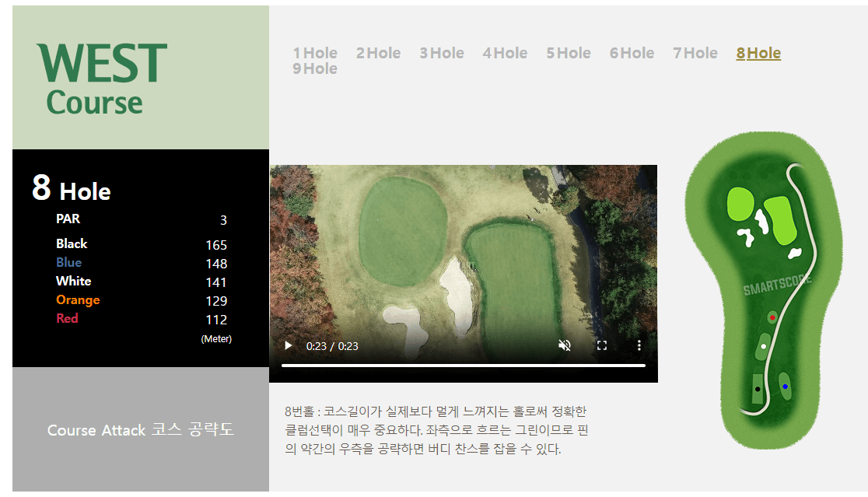The width and height of the screenshot is (868, 497).
Task: Open the 7 Hole page
Action: click(695, 53)
